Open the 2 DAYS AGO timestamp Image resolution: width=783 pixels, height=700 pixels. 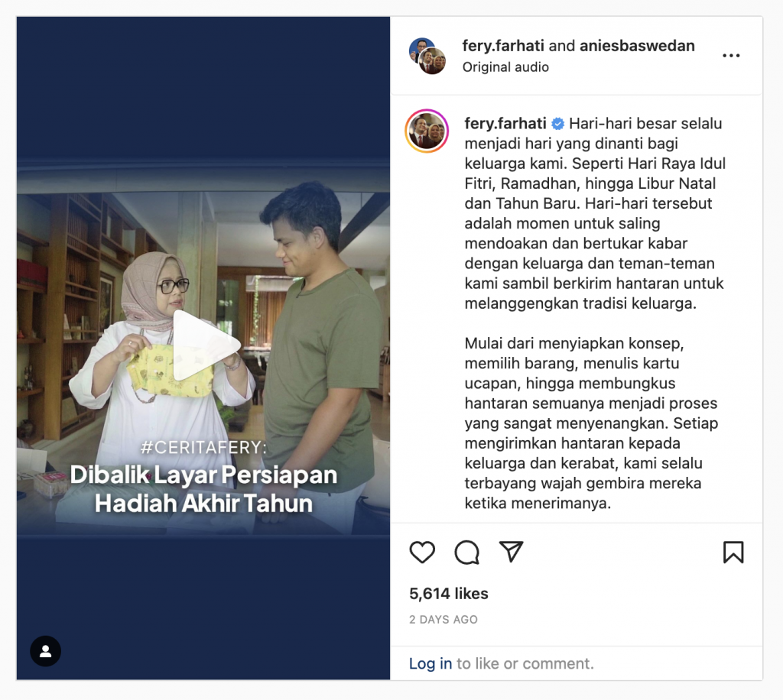click(x=443, y=619)
